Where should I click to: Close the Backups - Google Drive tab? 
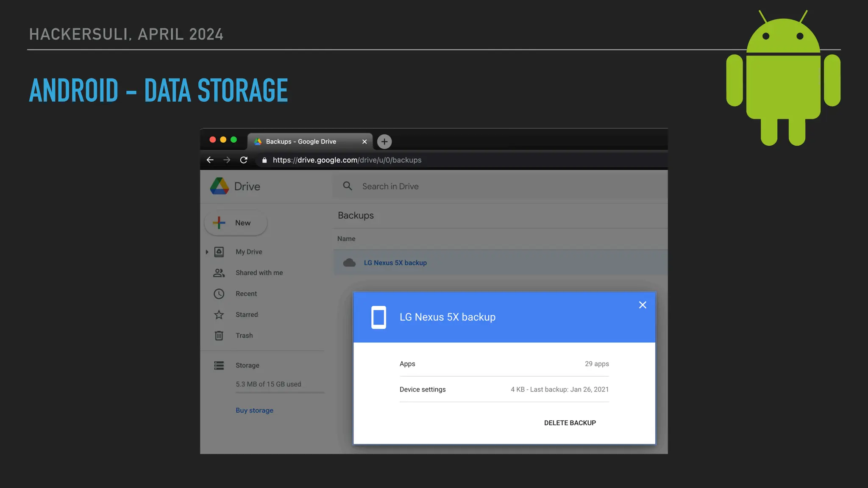(364, 141)
